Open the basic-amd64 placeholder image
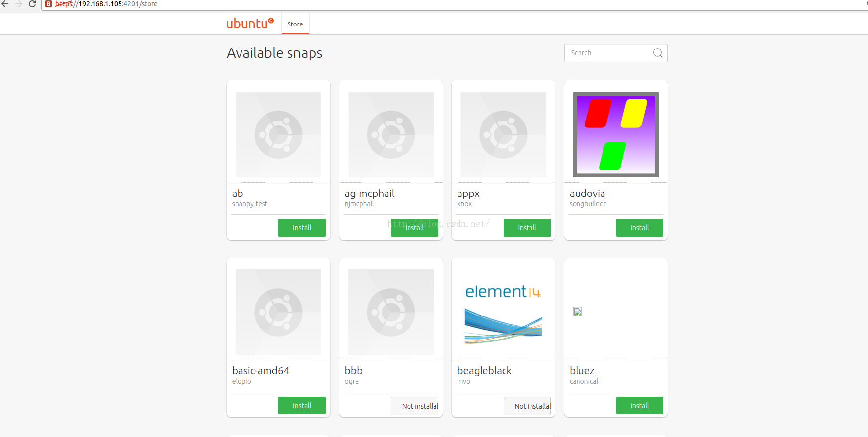The width and height of the screenshot is (868, 437). point(278,312)
